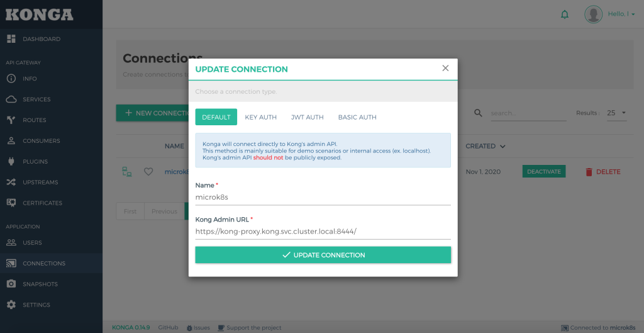Click the Issues bug icon in footer
The height and width of the screenshot is (333, 644).
coord(189,328)
